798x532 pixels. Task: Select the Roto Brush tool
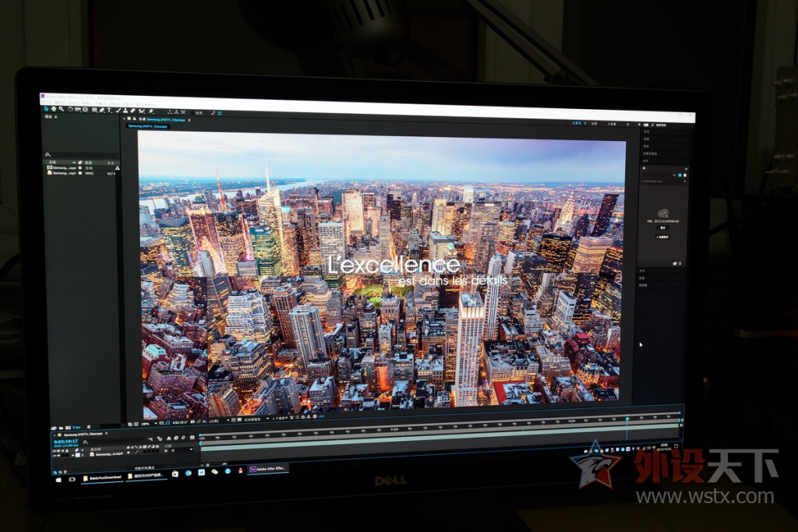141,111
